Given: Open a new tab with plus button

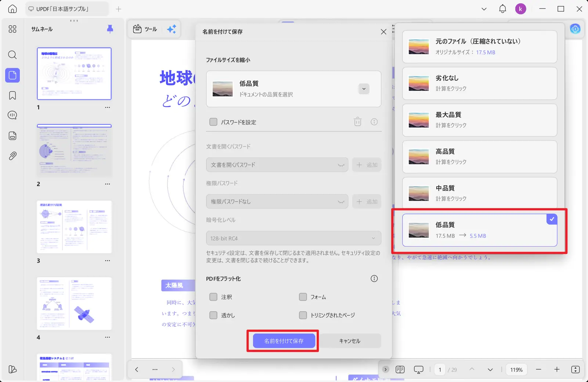Looking at the screenshot, I should point(118,9).
